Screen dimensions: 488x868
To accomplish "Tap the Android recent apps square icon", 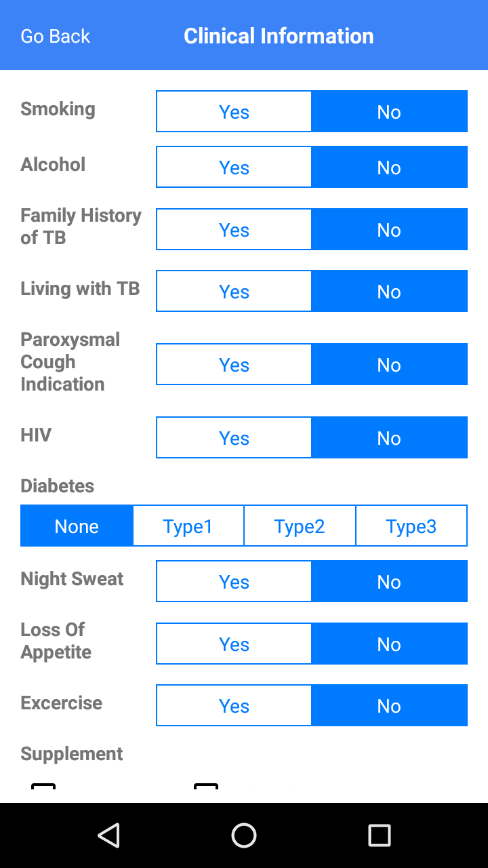I will pyautogui.click(x=379, y=835).
